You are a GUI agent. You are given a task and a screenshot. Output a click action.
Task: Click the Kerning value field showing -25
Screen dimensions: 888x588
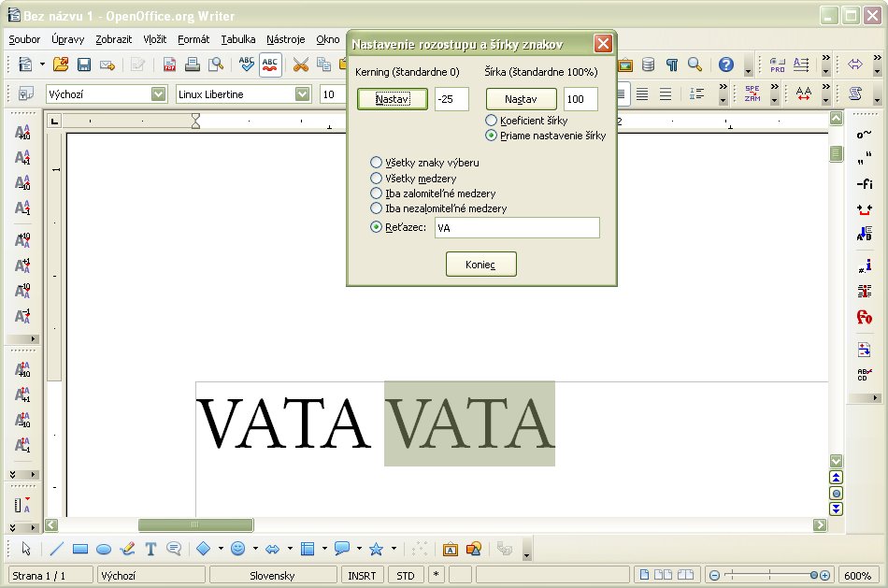click(x=451, y=99)
